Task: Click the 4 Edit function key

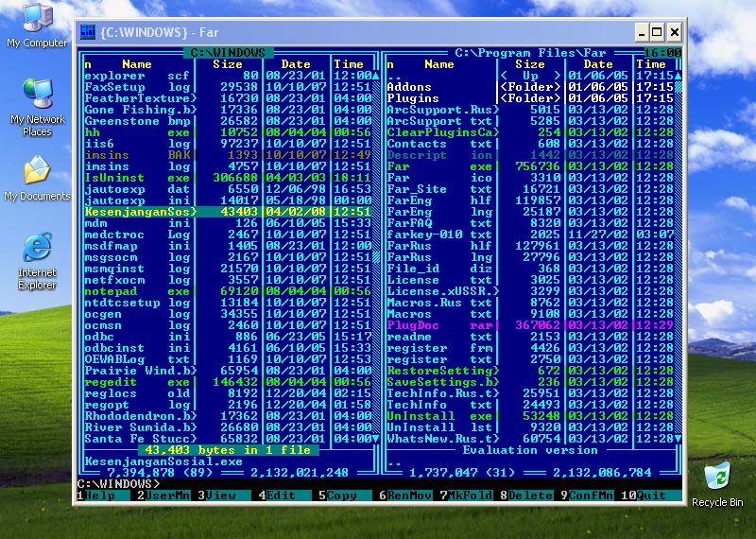Action: [x=284, y=496]
